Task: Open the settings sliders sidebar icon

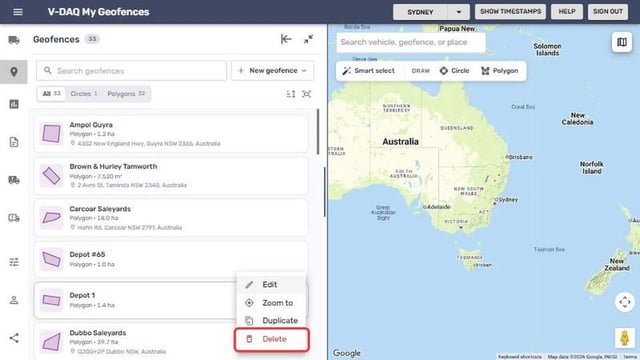Action: [14, 262]
